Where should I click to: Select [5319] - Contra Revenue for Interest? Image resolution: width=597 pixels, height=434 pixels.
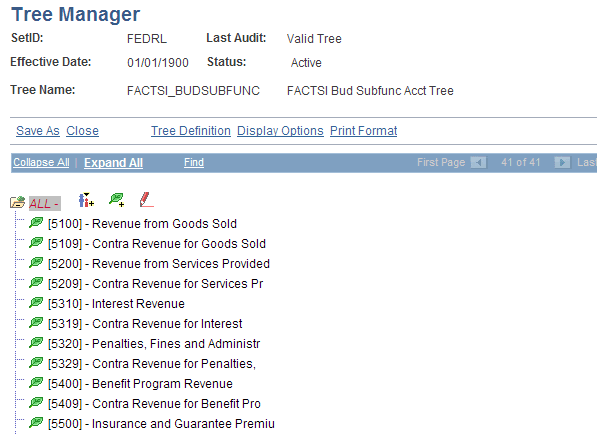coord(145,324)
